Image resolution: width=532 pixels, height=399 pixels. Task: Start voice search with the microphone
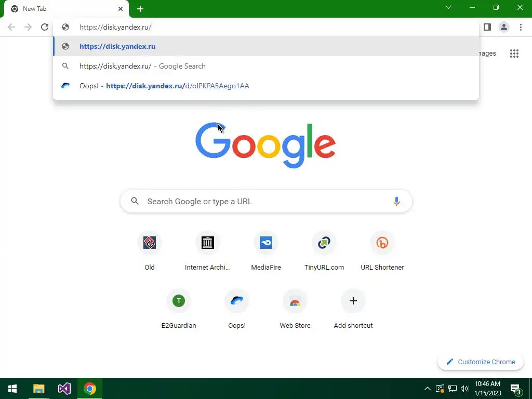pyautogui.click(x=396, y=201)
